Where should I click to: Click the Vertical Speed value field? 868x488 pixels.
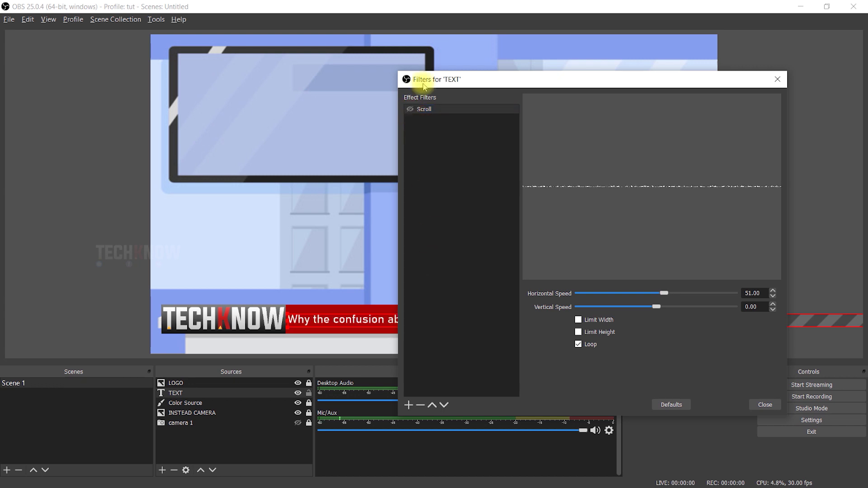point(755,306)
